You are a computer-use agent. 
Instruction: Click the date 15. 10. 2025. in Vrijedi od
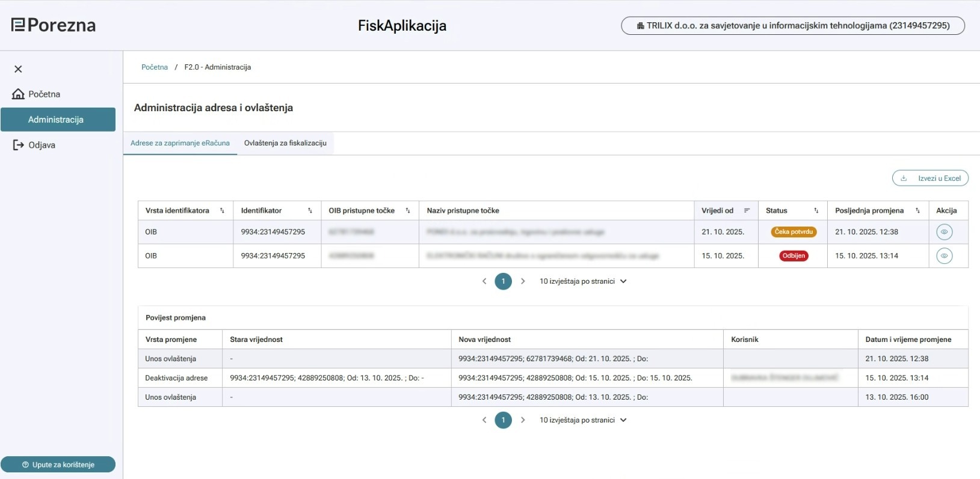click(x=723, y=256)
